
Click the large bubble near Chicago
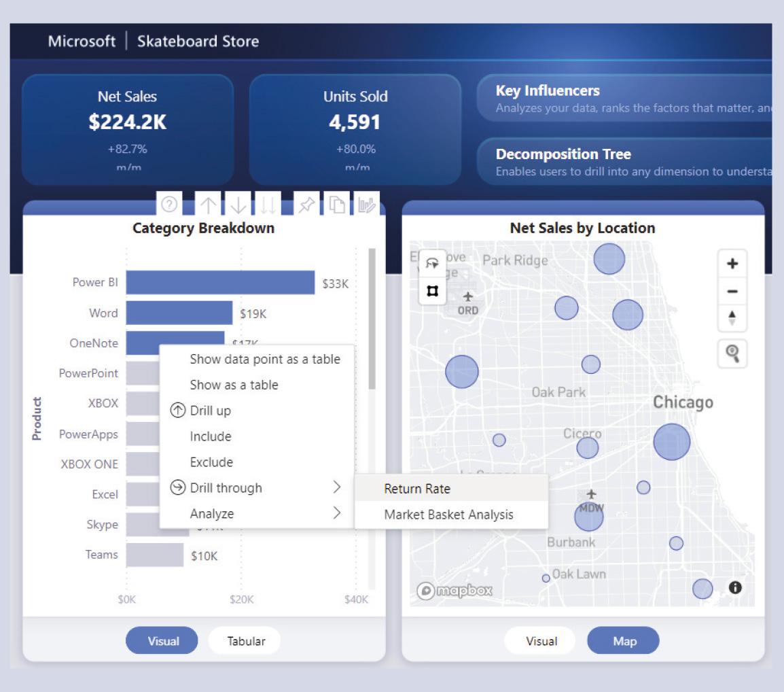tap(671, 442)
